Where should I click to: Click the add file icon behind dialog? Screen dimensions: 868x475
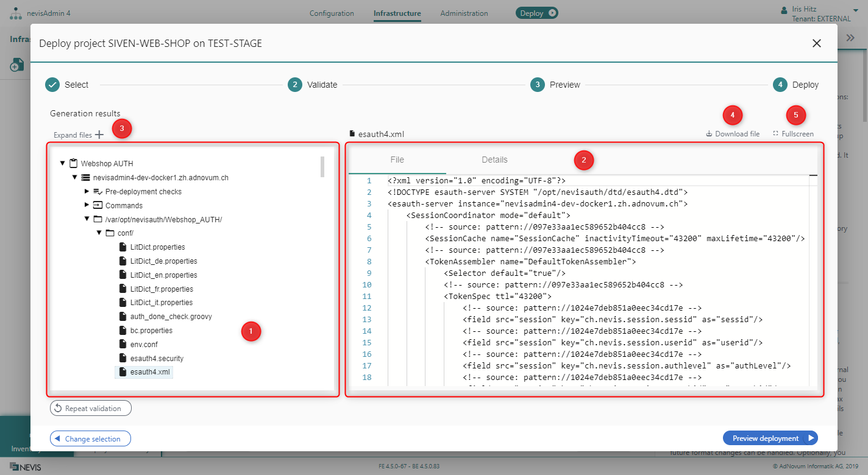(17, 65)
